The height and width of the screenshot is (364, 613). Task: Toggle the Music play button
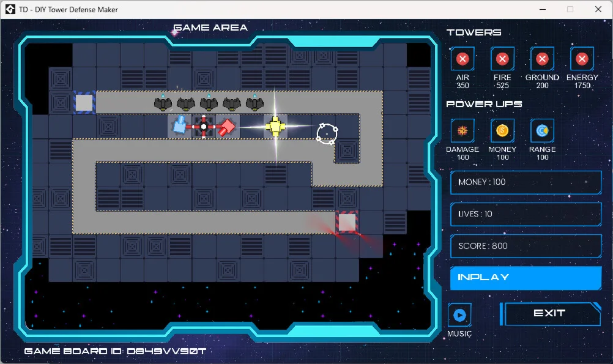[x=459, y=314]
